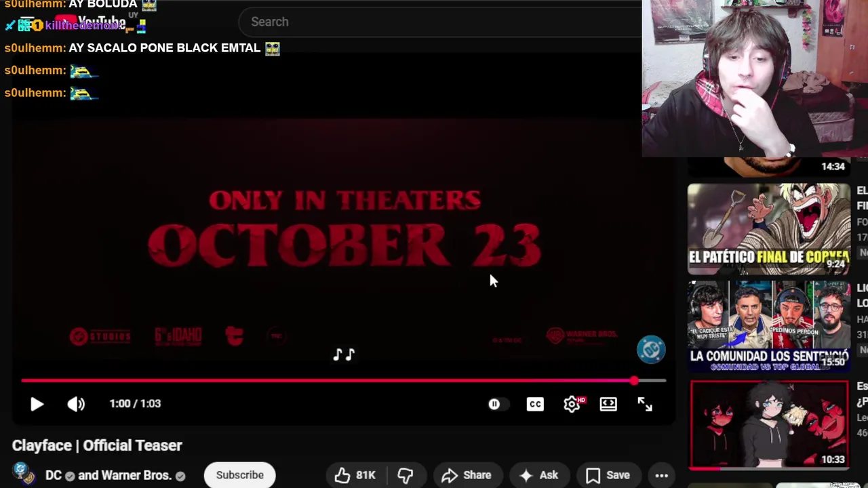Open the Ask AI assistant button
868x488 pixels.
tap(539, 475)
